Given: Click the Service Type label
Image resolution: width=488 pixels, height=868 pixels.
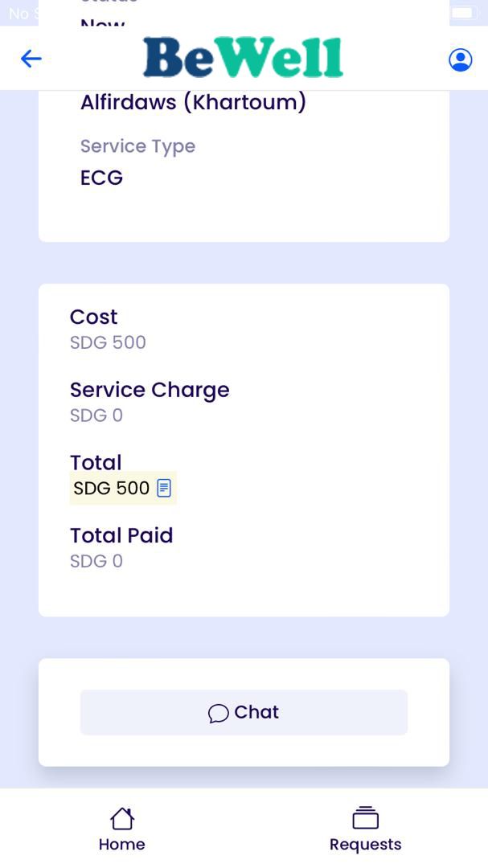Looking at the screenshot, I should (x=137, y=146).
